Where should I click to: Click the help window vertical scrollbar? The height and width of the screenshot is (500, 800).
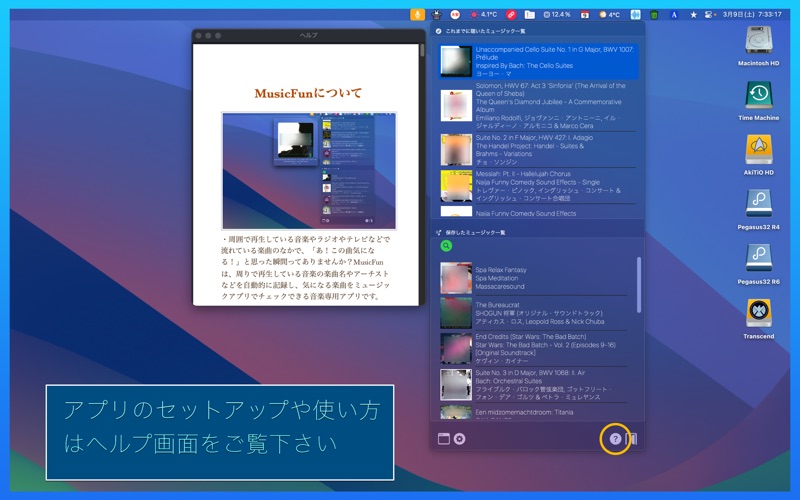pyautogui.click(x=422, y=50)
